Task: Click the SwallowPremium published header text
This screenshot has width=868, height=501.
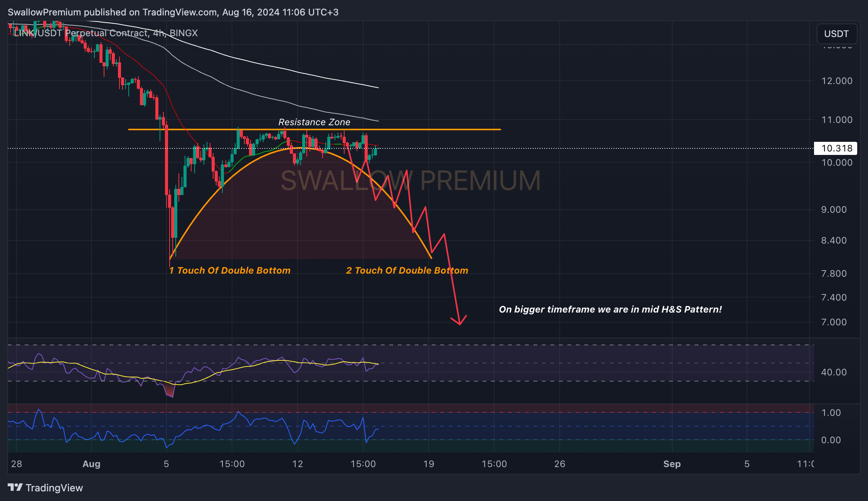Action: 173,12
